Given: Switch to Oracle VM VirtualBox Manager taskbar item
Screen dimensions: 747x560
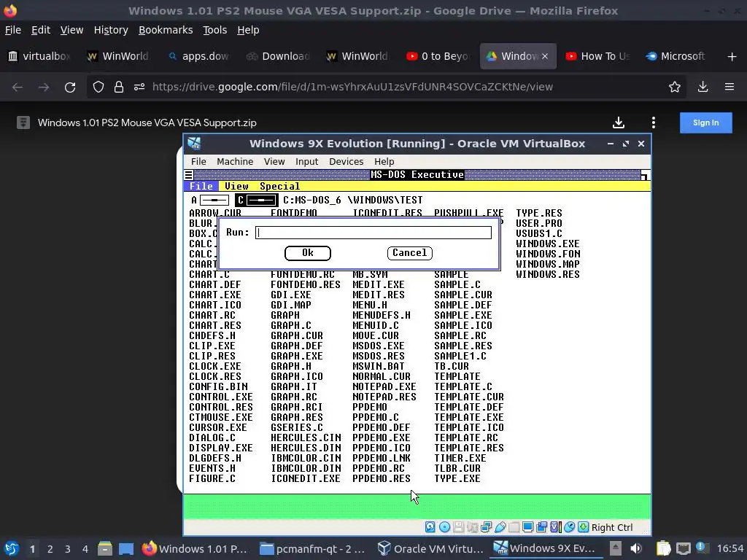Looking at the screenshot, I should click(430, 548).
